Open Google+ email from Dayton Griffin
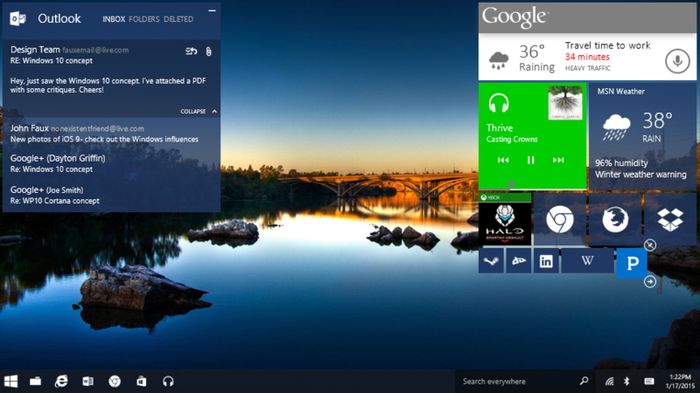The image size is (700, 393). (111, 163)
